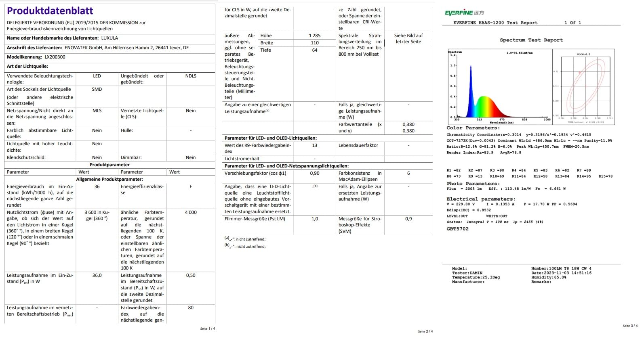Click the "EVERFINE HAAS-1200 Test Report" header
The width and height of the screenshot is (644, 339).
tap(495, 23)
